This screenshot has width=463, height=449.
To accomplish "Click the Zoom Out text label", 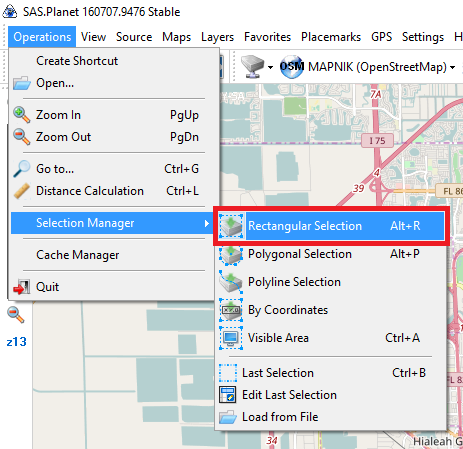I will (x=63, y=137).
